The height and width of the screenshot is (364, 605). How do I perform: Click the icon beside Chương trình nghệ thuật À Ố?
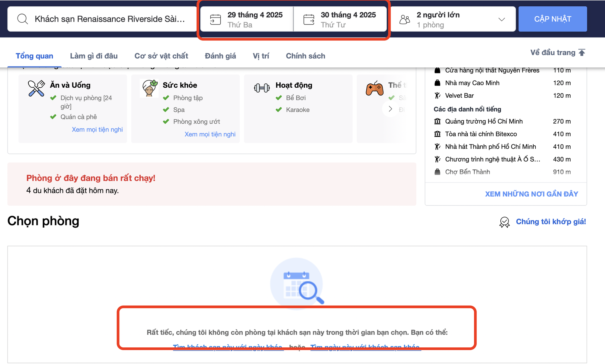point(437,159)
